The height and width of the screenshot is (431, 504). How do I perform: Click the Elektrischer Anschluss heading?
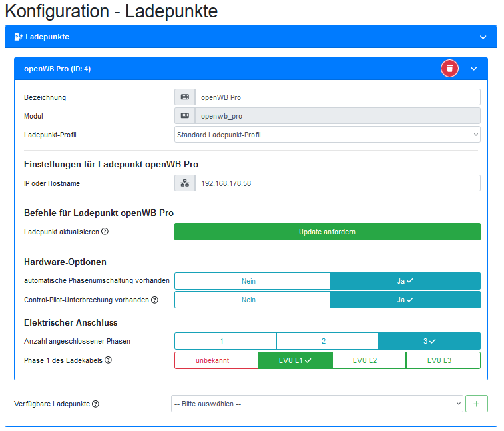71,322
